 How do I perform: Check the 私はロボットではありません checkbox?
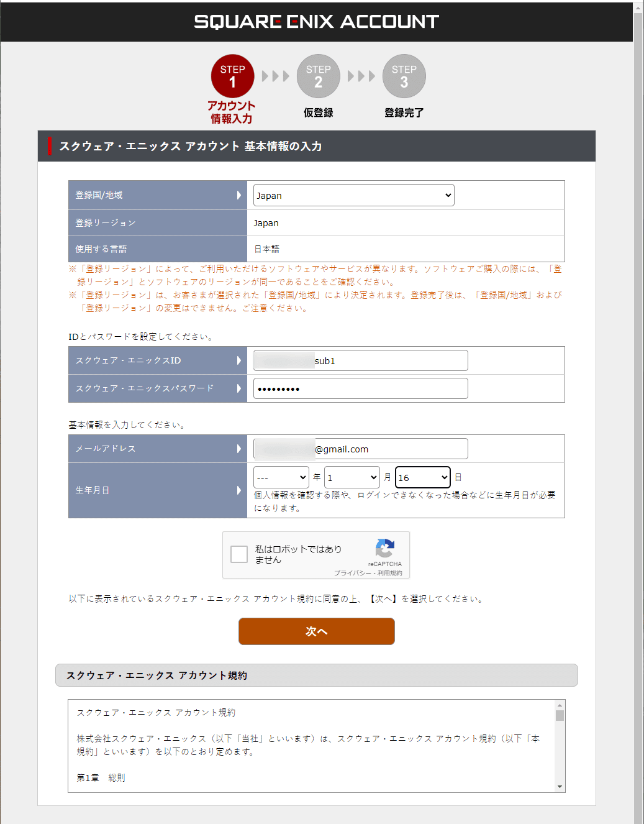click(238, 554)
